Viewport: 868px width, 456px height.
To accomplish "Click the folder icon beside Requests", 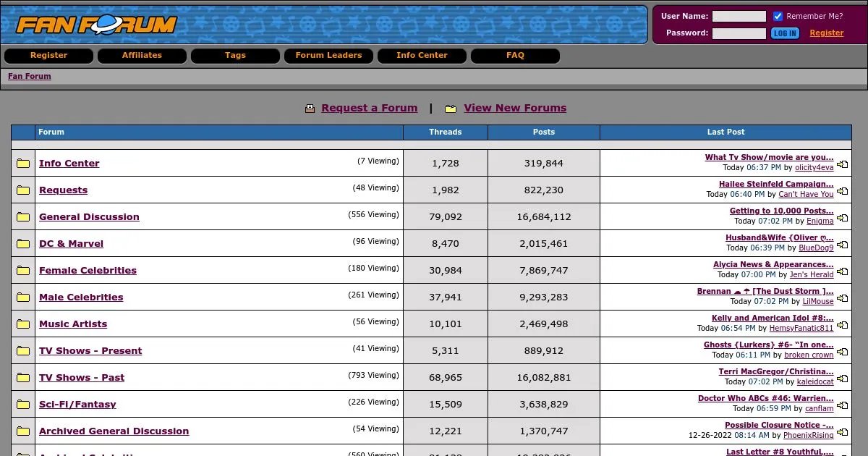I will (x=23, y=190).
